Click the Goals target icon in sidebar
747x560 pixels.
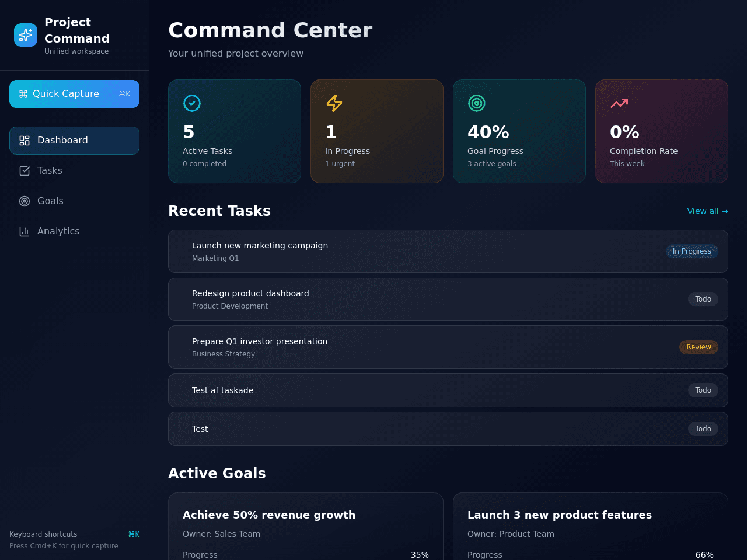[x=25, y=201]
